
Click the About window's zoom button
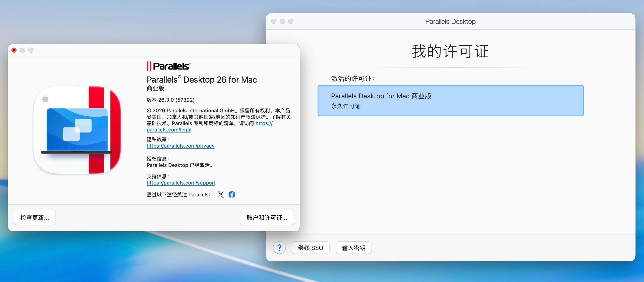point(31,50)
